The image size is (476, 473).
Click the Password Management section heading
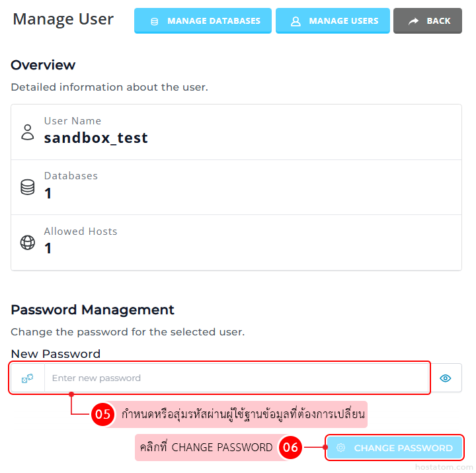click(x=93, y=310)
